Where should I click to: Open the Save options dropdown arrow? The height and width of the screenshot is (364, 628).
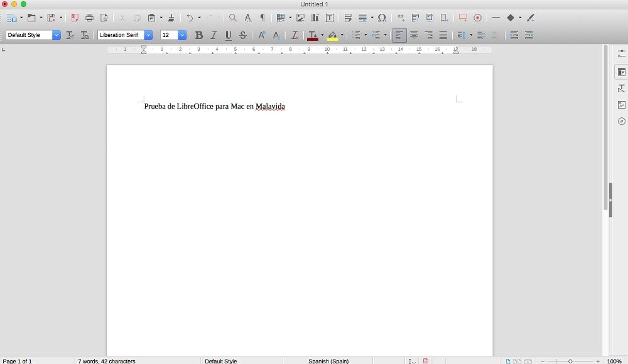[61, 18]
